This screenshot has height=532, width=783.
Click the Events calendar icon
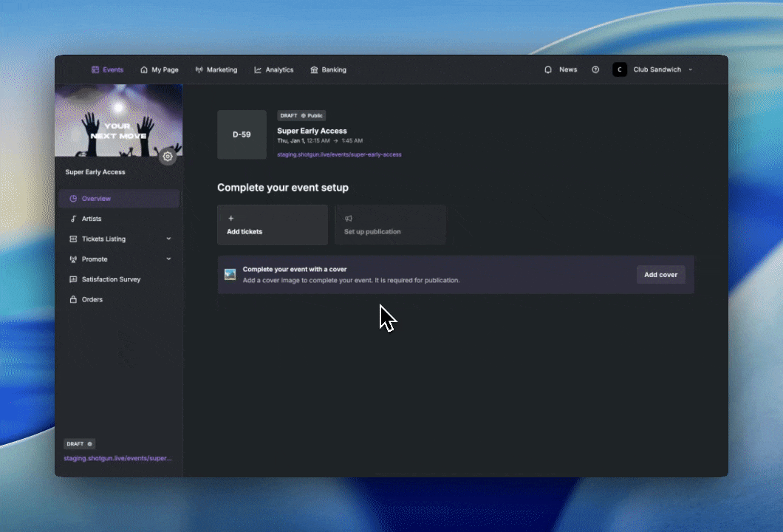95,70
